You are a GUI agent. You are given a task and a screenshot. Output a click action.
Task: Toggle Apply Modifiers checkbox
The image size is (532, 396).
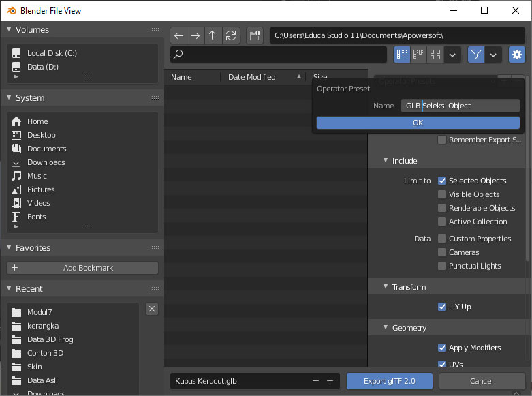click(442, 348)
